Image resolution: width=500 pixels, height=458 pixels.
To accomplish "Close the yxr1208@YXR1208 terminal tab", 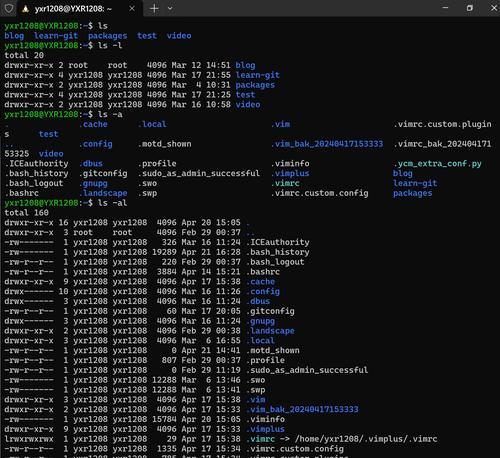I will point(132,8).
